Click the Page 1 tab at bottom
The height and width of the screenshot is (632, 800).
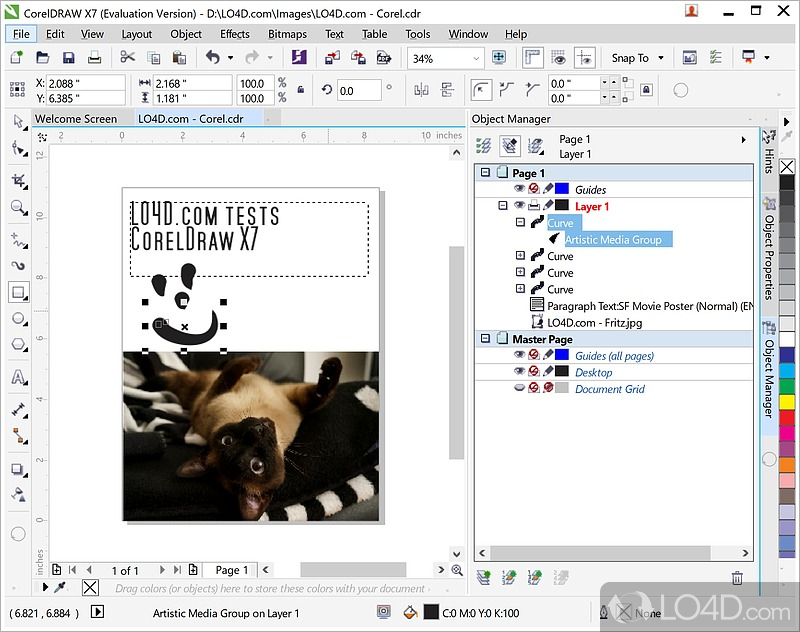click(x=234, y=570)
